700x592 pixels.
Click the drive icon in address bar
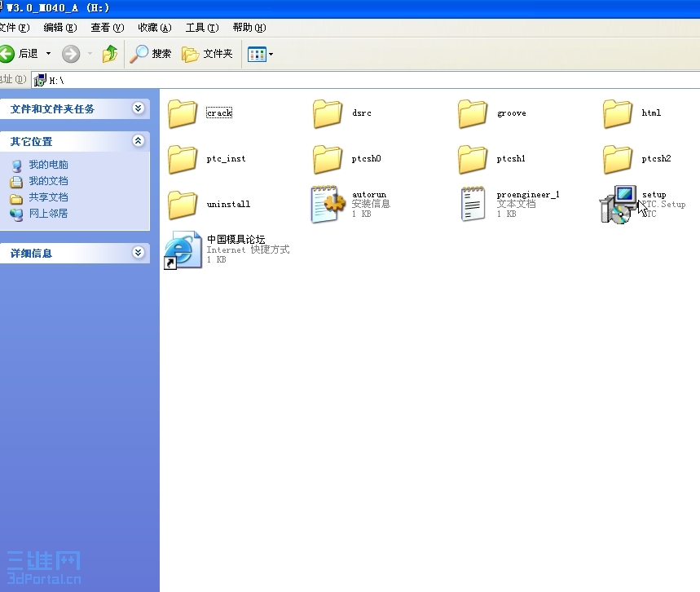(x=40, y=81)
